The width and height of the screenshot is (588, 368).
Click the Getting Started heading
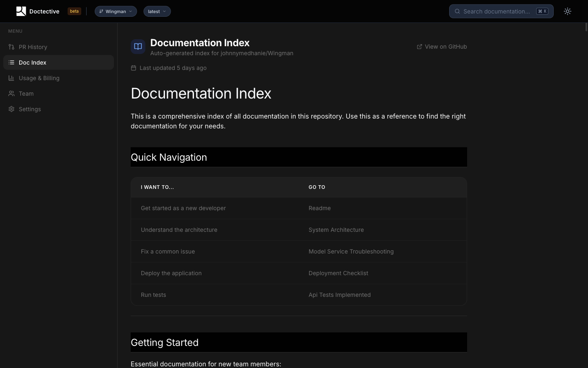(x=165, y=343)
